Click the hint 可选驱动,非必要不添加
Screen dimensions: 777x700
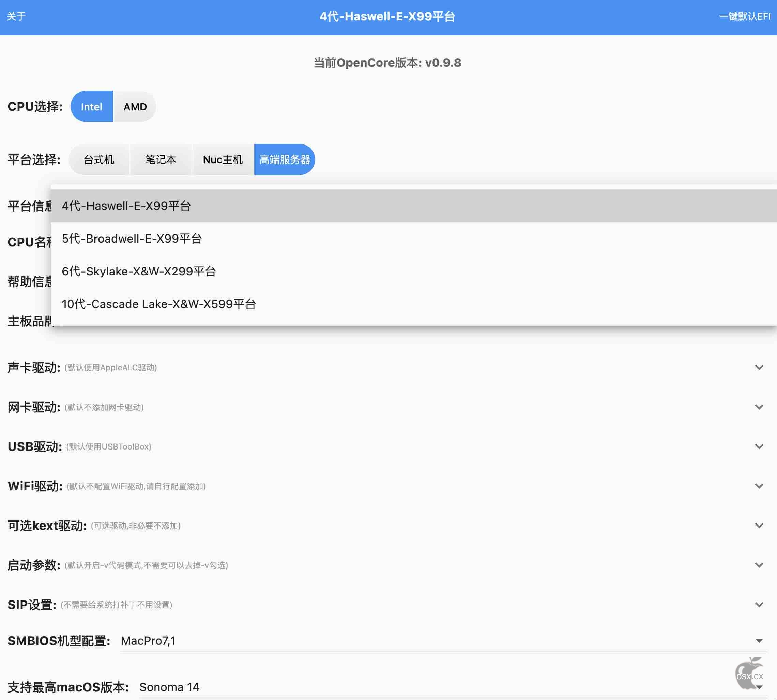pyautogui.click(x=136, y=526)
